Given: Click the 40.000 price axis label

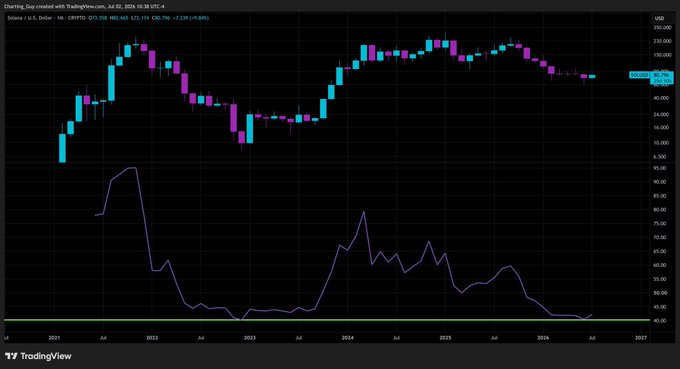Looking at the screenshot, I should (661, 98).
